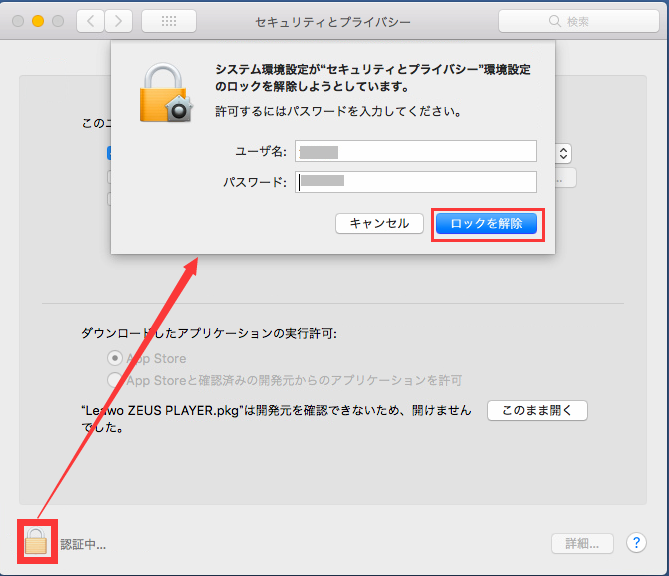The width and height of the screenshot is (669, 576).
Task: Click the 検索 search field
Action: click(x=579, y=21)
